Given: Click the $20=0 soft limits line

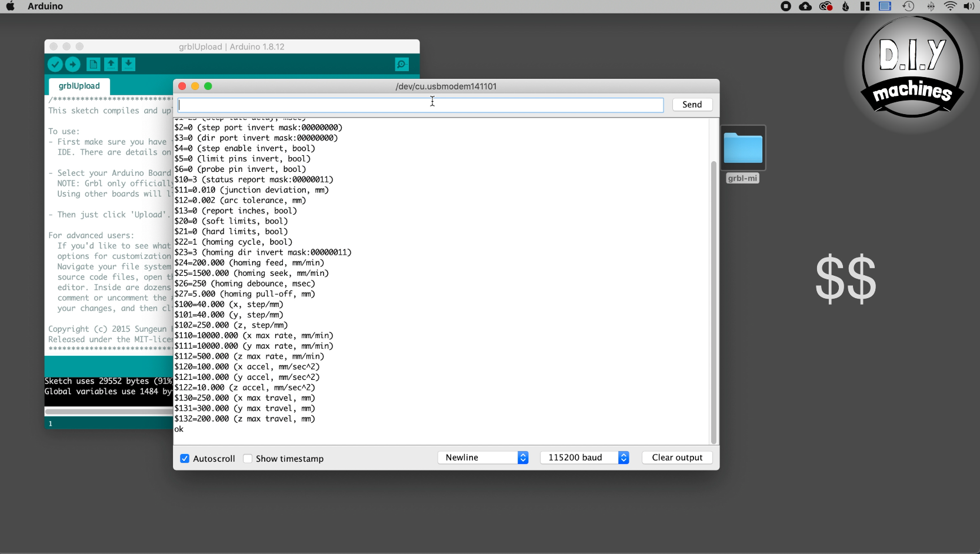Looking at the screenshot, I should point(231,222).
